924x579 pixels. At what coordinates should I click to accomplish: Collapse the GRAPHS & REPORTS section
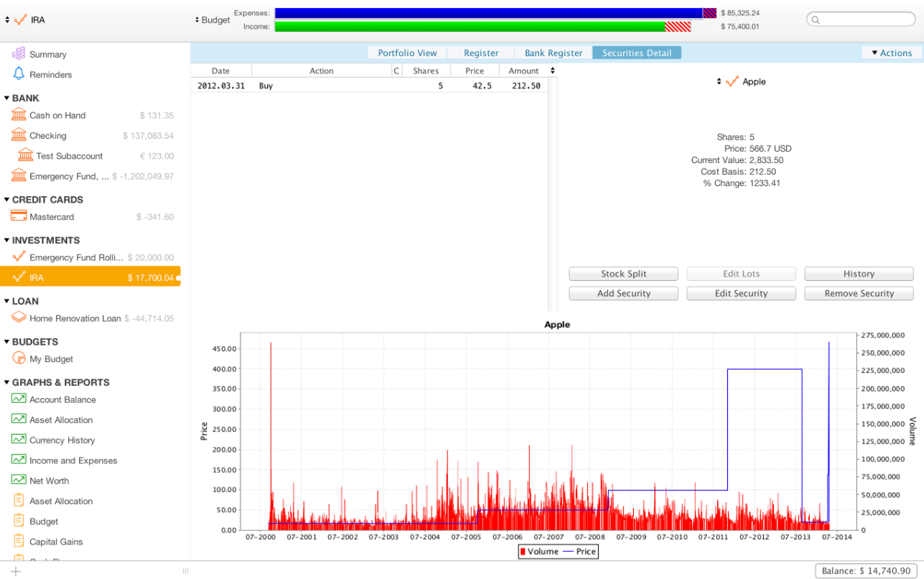point(6,383)
